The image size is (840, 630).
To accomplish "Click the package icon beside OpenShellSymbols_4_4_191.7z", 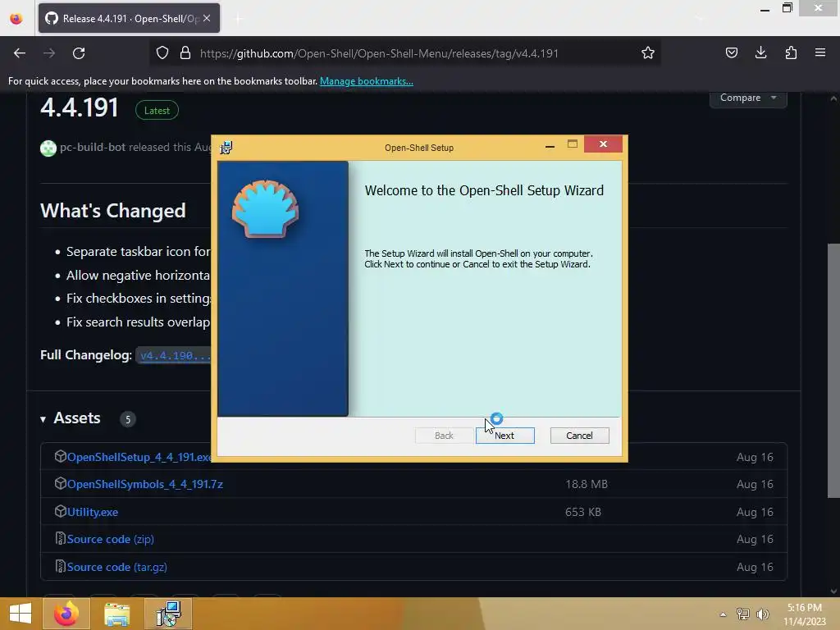I will coord(60,483).
